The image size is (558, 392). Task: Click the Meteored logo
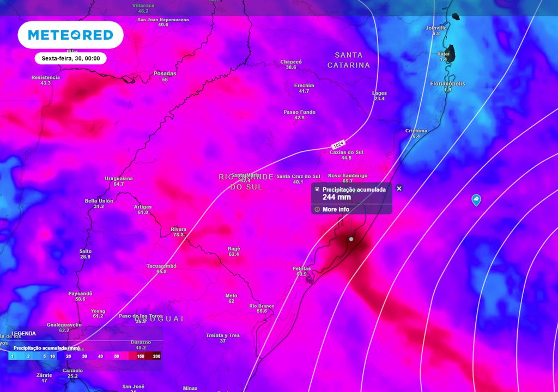pyautogui.click(x=70, y=35)
